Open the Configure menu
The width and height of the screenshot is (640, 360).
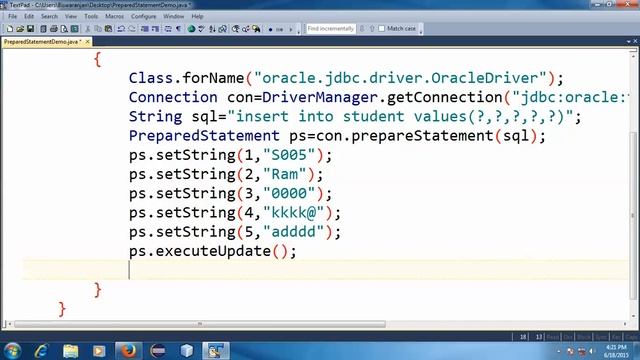143,16
